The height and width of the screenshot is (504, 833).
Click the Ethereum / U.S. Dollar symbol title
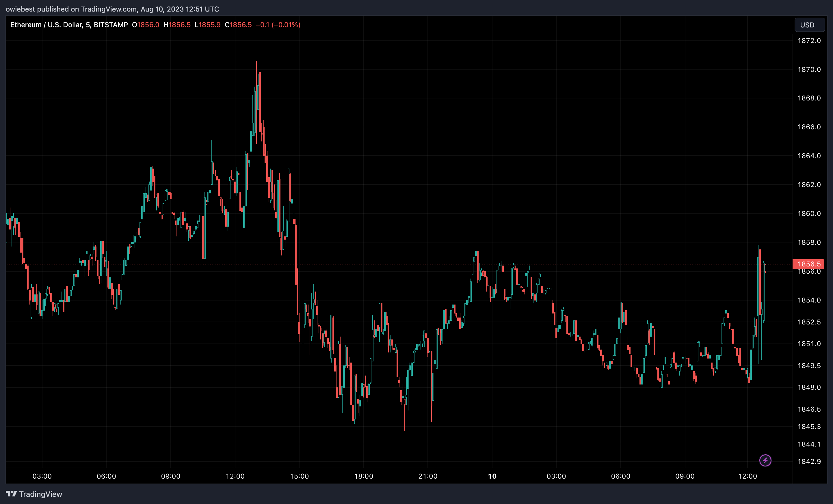[x=46, y=25]
